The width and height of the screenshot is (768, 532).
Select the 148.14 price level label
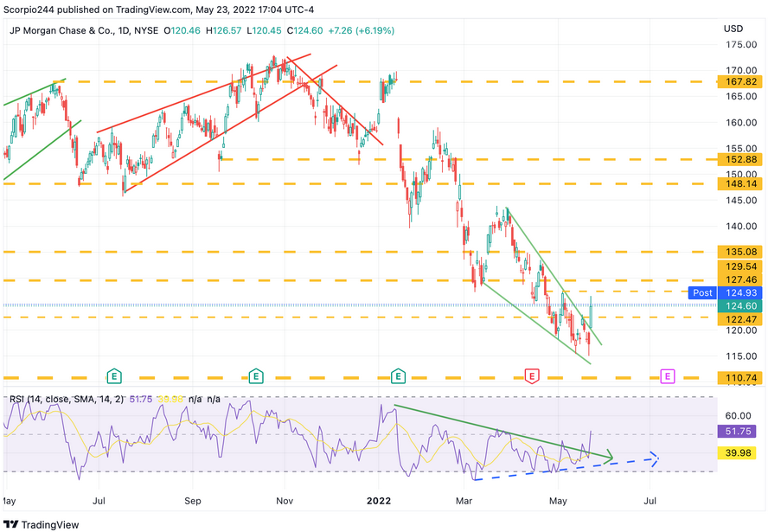(739, 183)
